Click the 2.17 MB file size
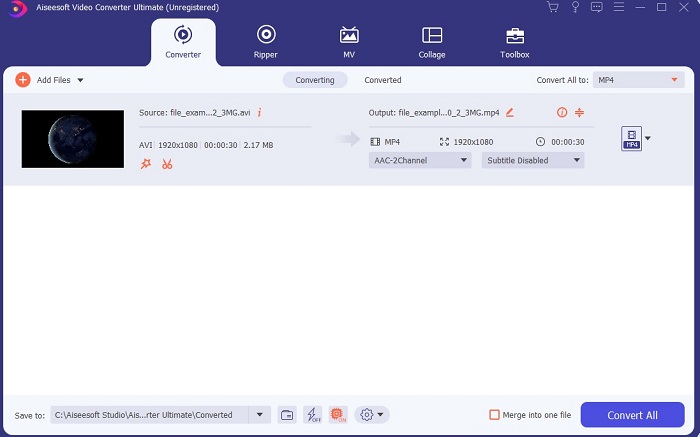 point(258,145)
